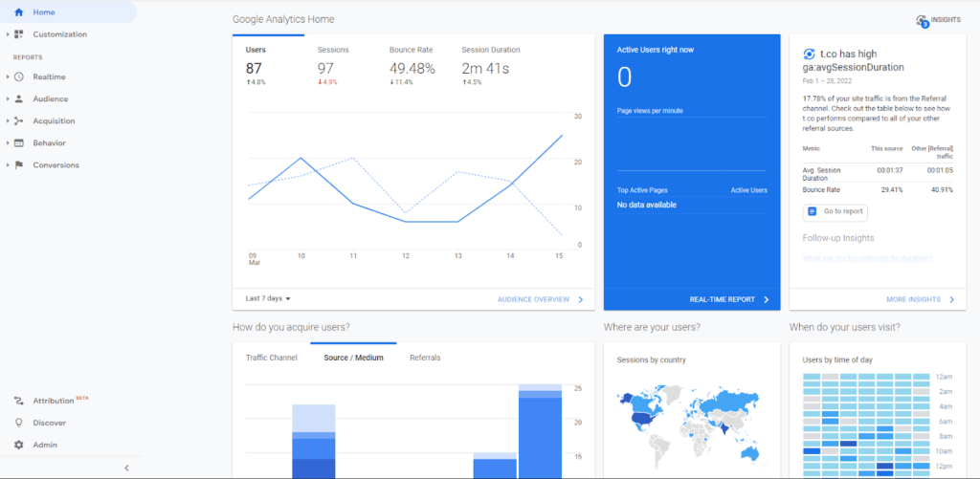Click the Audience person icon
This screenshot has width=980, height=479.
(x=19, y=98)
